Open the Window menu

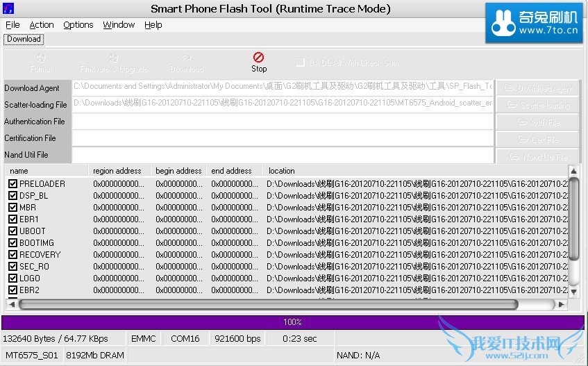pos(119,25)
